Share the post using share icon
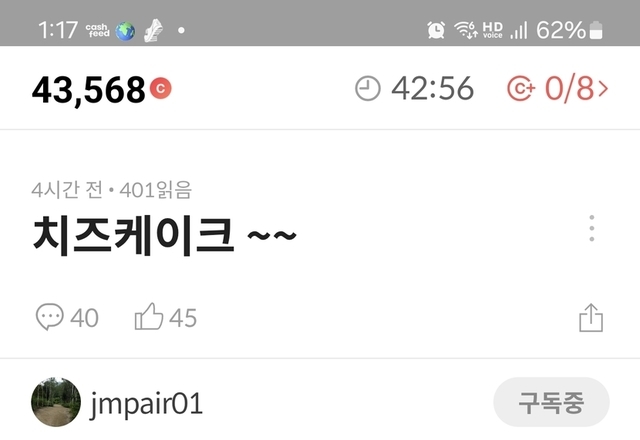 point(591,318)
